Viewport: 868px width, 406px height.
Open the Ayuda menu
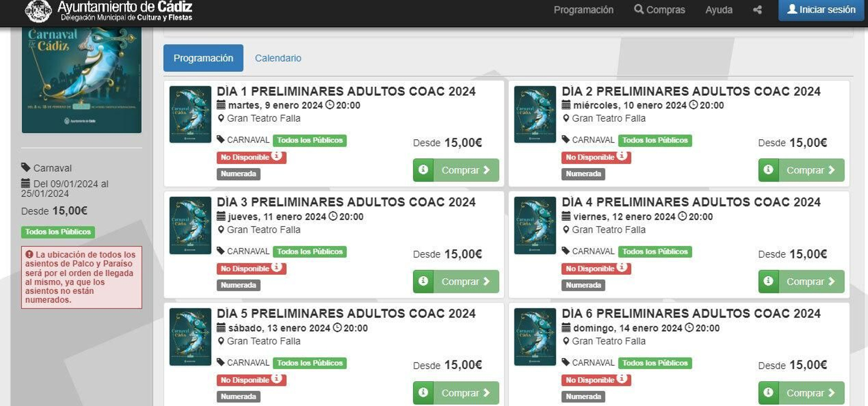tap(719, 10)
